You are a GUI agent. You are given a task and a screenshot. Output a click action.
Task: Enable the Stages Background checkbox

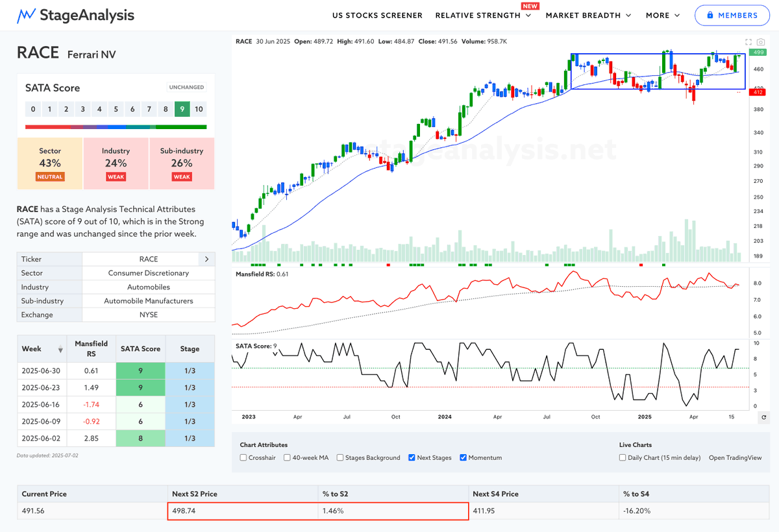tap(340, 457)
